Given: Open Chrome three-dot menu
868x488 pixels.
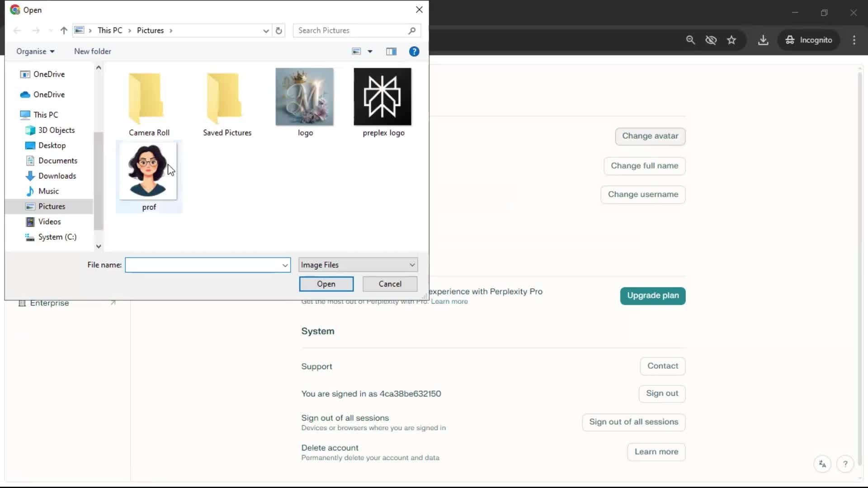Looking at the screenshot, I should click(854, 40).
